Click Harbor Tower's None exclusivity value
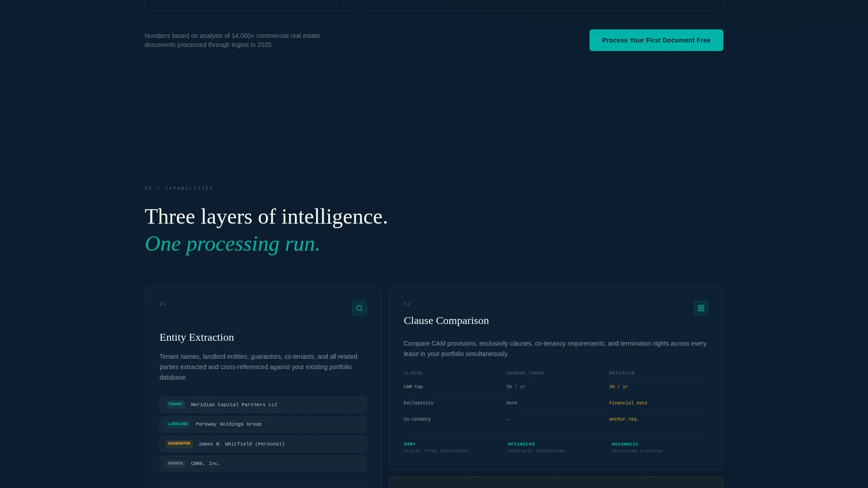868x488 pixels. 512,403
